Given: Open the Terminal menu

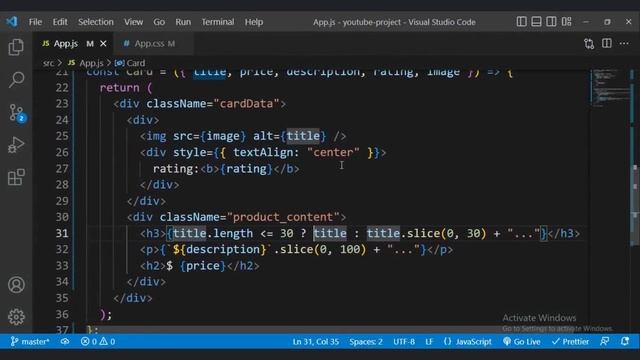Looking at the screenshot, I should [x=218, y=22].
